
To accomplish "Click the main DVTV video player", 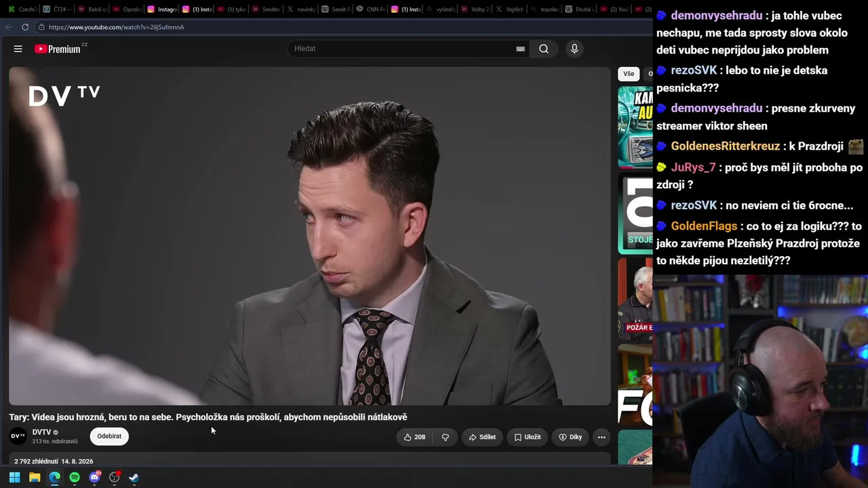I will click(x=310, y=236).
